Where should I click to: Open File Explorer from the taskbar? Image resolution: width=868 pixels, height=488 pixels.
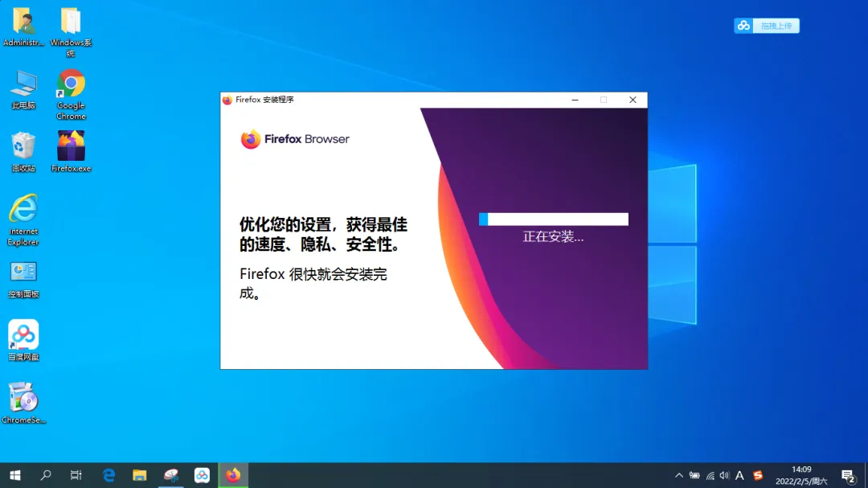click(140, 475)
